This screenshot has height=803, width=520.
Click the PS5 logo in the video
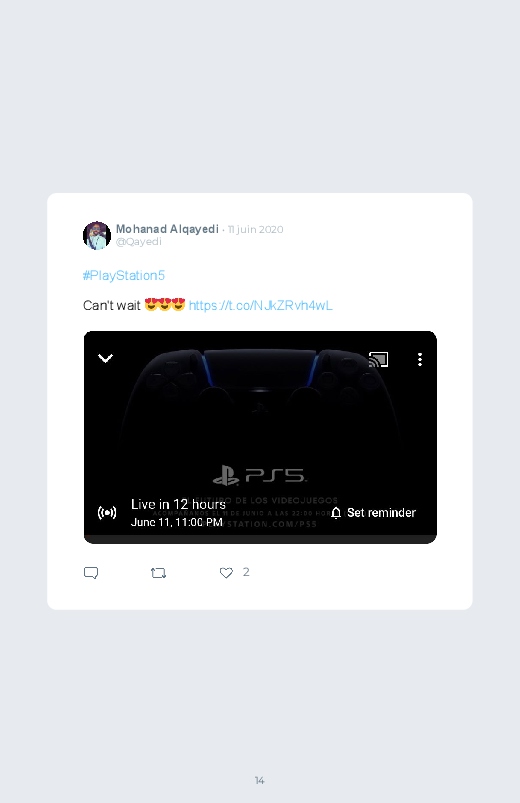[x=260, y=476]
